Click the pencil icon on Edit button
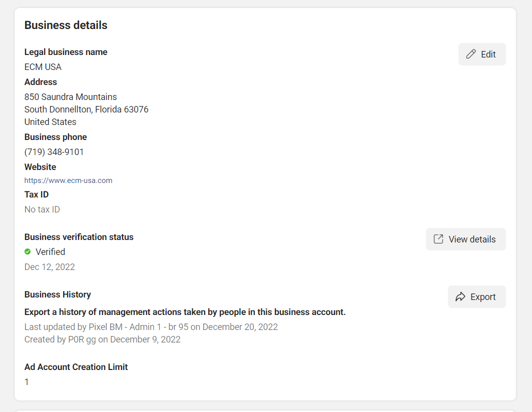 (471, 54)
